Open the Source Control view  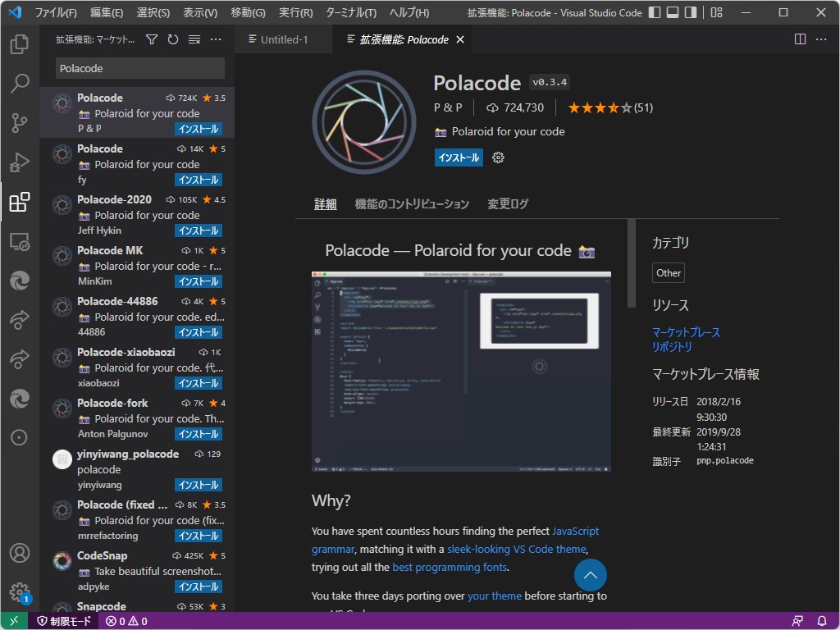pyautogui.click(x=20, y=122)
